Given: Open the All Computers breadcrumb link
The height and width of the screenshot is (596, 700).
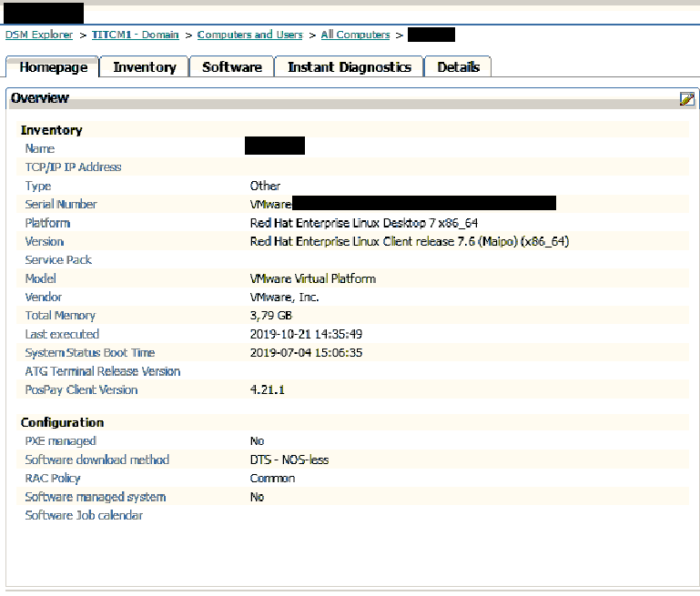Looking at the screenshot, I should coord(355,35).
